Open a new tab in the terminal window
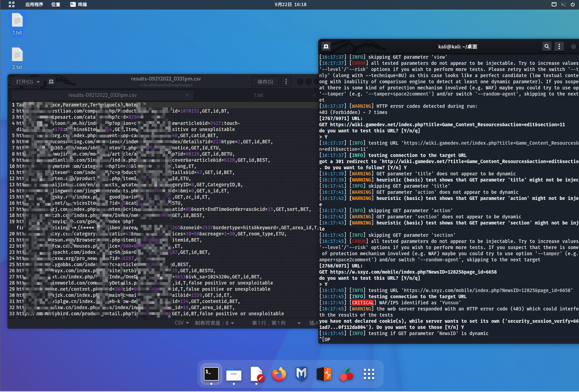This screenshot has height=392, width=579. [x=326, y=46]
